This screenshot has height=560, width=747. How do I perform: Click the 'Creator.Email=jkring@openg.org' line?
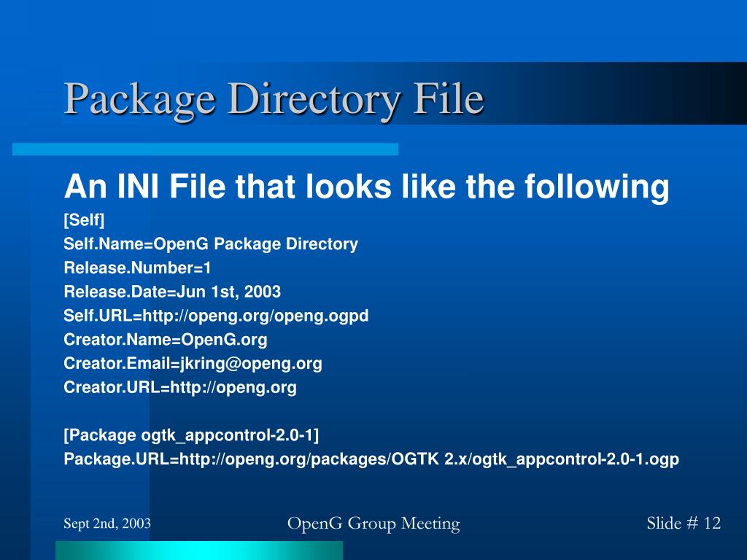(193, 363)
